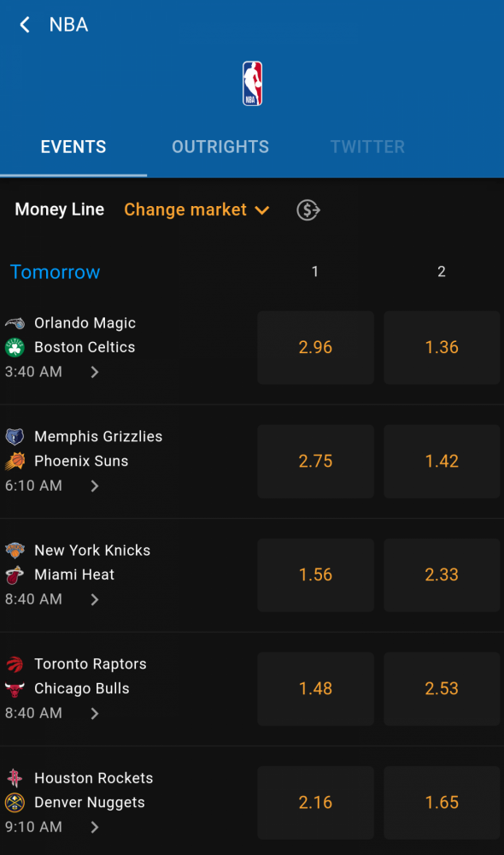Image resolution: width=504 pixels, height=855 pixels.
Task: Expand Magic vs Celtics game chevron
Action: coord(95,372)
